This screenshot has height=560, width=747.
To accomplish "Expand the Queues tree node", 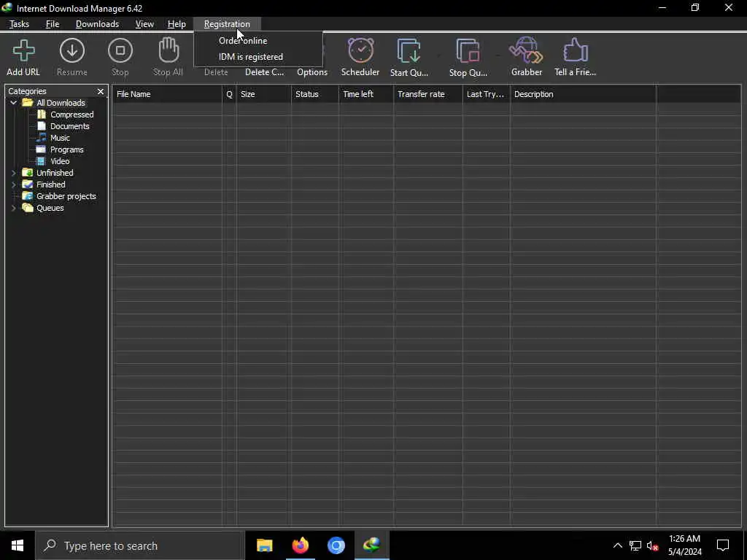I will pos(14,208).
